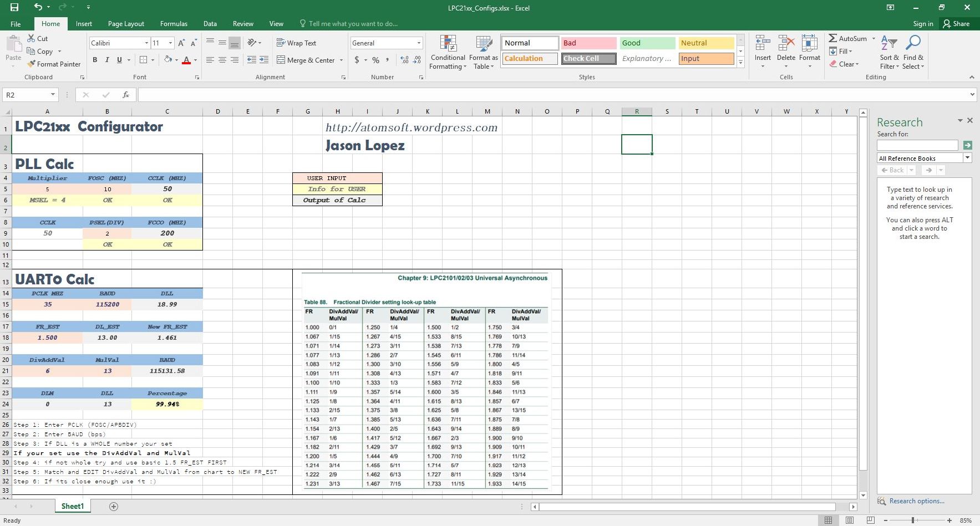This screenshot has width=980, height=526.
Task: Apply font color A icon
Action: click(186, 60)
